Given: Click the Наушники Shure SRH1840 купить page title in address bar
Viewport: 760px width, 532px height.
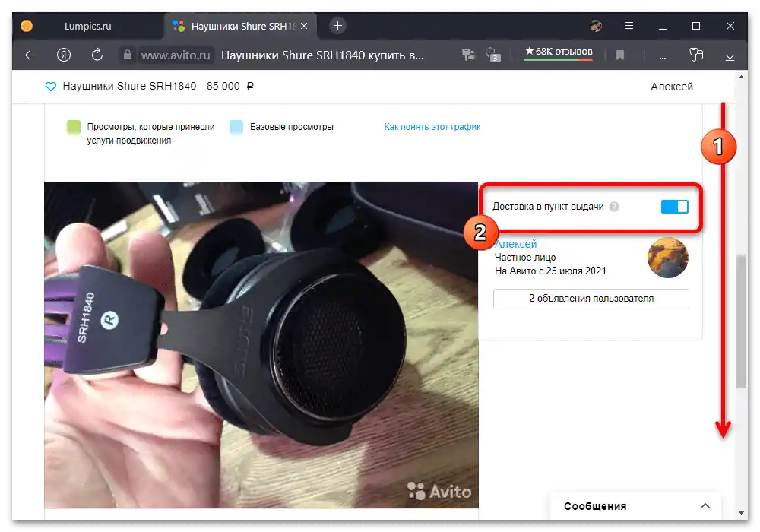Looking at the screenshot, I should pos(322,55).
